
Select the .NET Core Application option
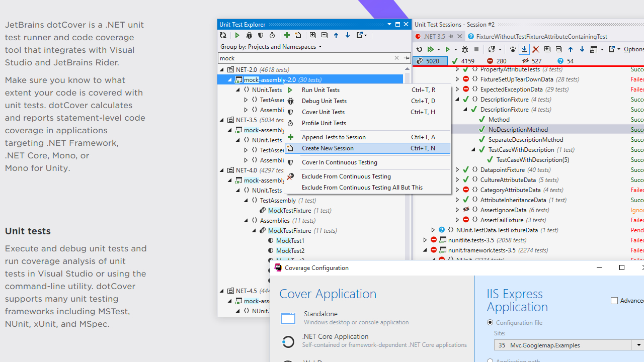[x=335, y=337]
